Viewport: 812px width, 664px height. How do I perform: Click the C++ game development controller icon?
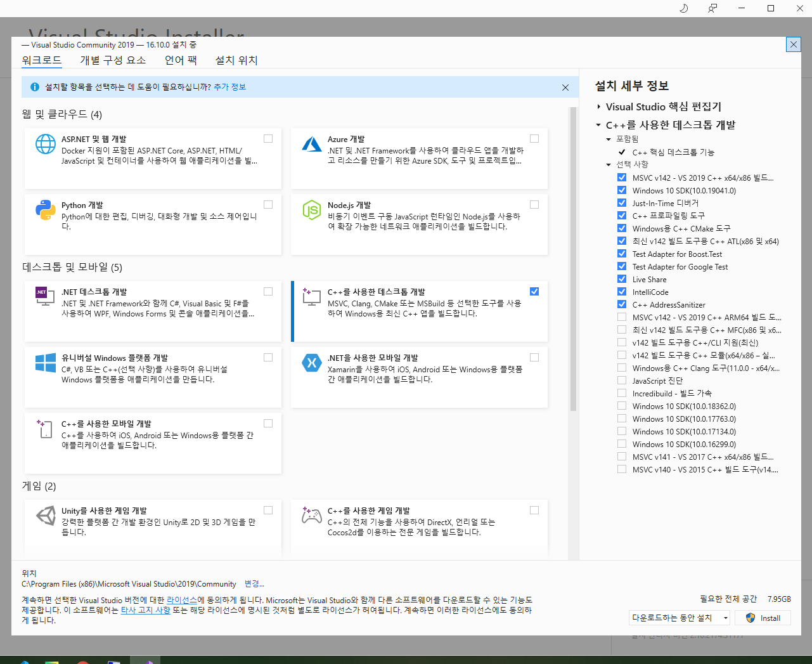312,516
